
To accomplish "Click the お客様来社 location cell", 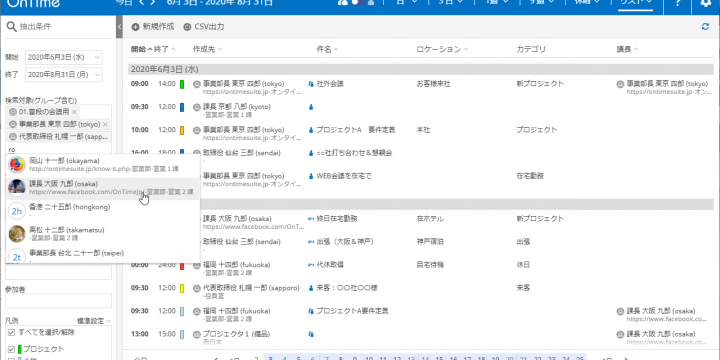I will 433,84.
